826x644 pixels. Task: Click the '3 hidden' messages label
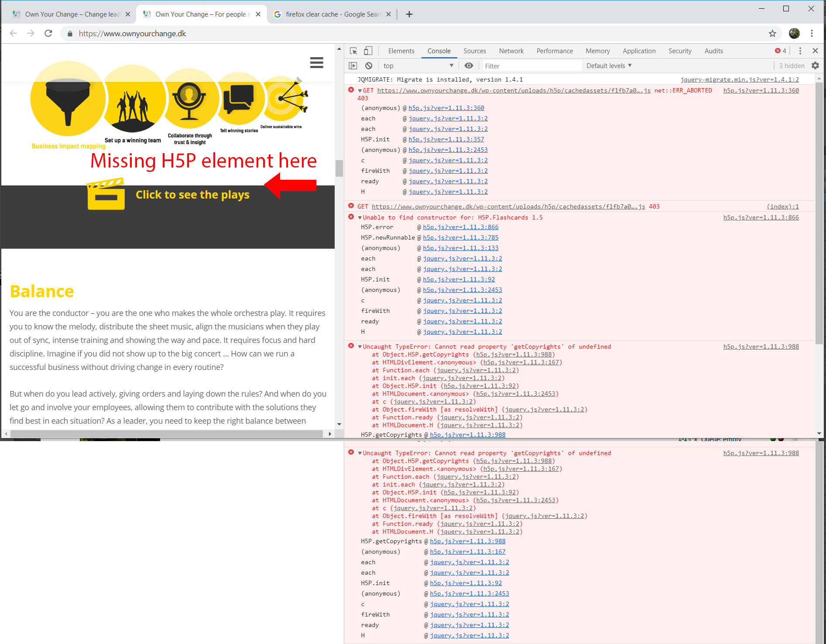[792, 66]
